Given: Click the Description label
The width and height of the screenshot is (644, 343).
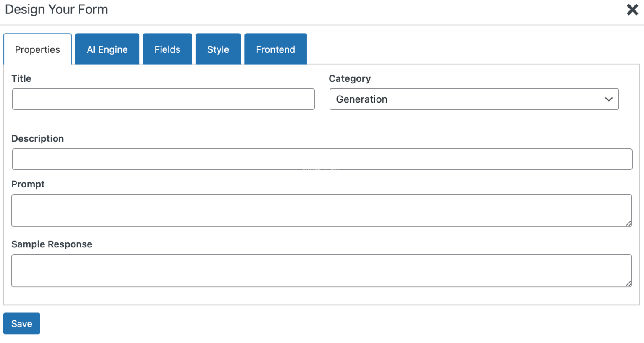Looking at the screenshot, I should 38,138.
